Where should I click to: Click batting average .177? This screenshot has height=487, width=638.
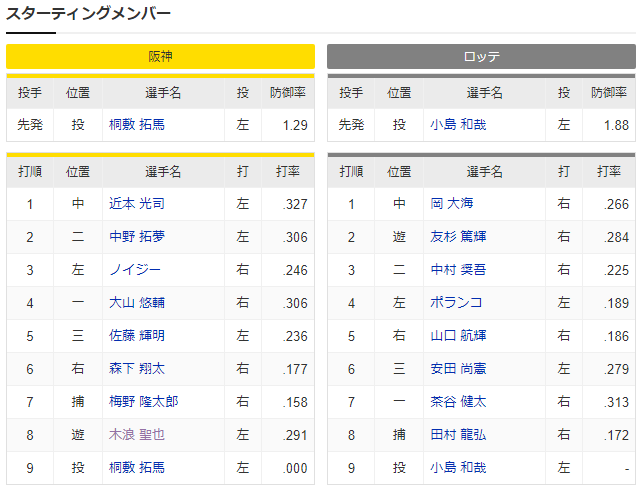pyautogui.click(x=295, y=369)
